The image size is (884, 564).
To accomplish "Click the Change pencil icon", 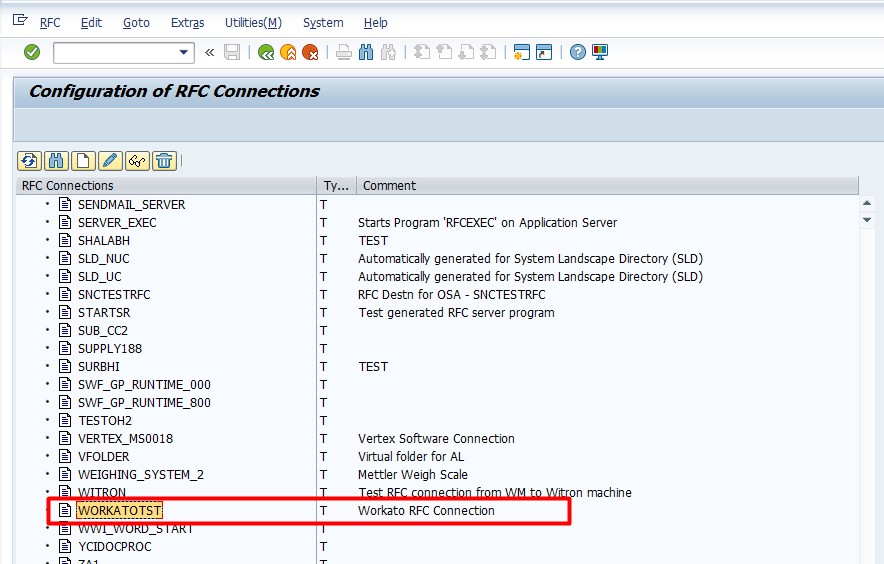I will pyautogui.click(x=110, y=161).
